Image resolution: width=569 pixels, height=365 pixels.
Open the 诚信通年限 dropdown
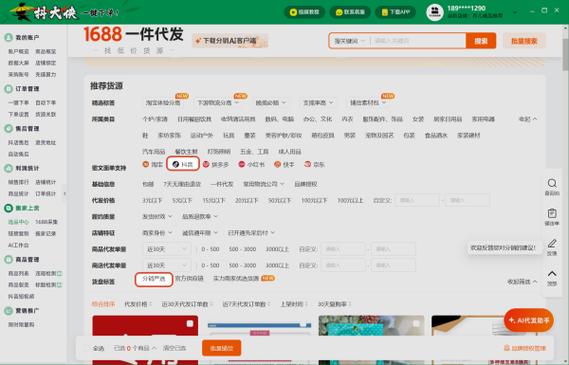click(x=200, y=233)
